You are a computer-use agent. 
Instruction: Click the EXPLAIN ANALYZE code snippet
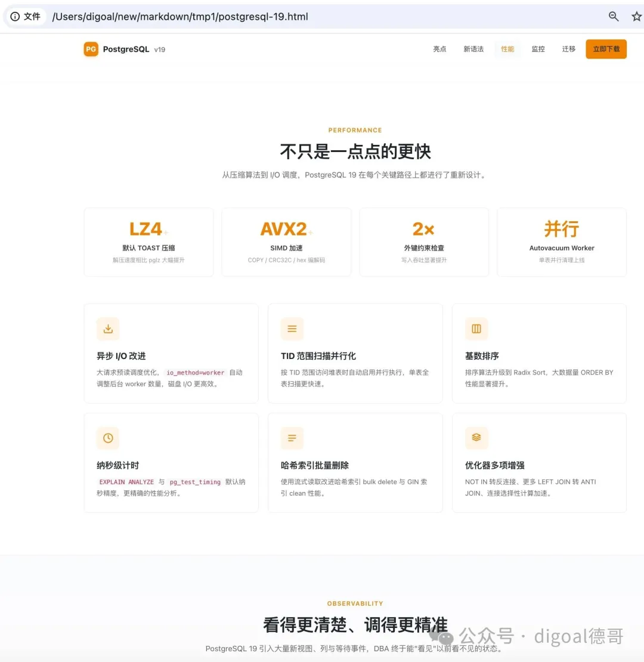click(x=126, y=482)
